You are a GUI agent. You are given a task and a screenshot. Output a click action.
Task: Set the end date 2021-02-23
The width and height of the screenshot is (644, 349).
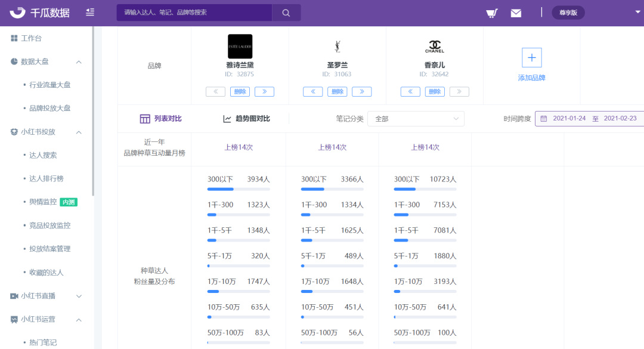[x=620, y=118]
